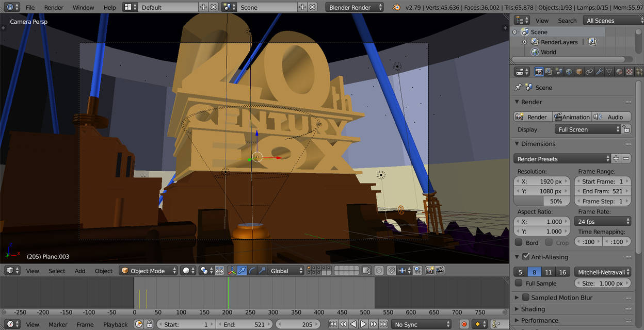Open the Add menu in 3D viewport
Screen dimensions: 644x330
click(80, 271)
